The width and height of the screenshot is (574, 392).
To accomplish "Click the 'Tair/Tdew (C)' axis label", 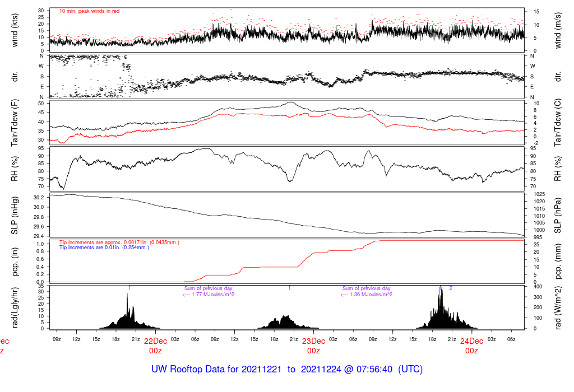I will pyautogui.click(x=558, y=123).
